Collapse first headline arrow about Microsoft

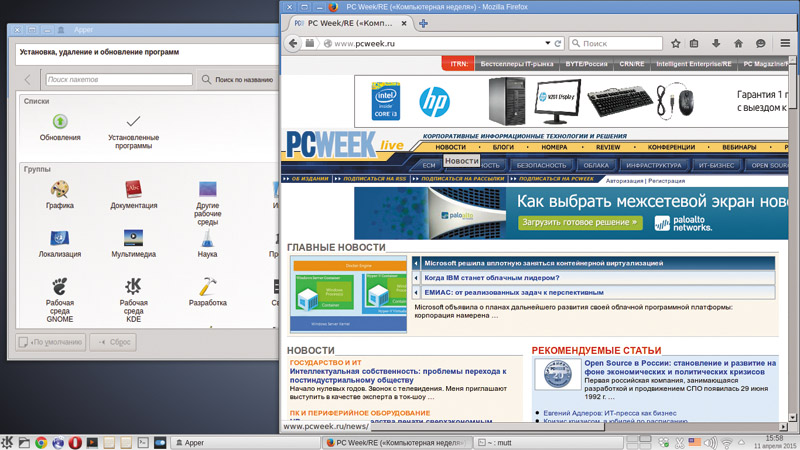(x=416, y=263)
